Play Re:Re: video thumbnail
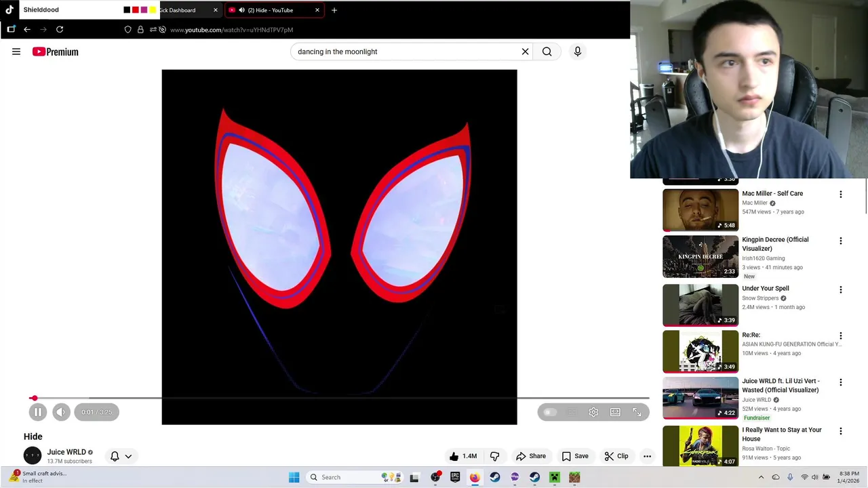Screen dimensions: 868x488 701,352
